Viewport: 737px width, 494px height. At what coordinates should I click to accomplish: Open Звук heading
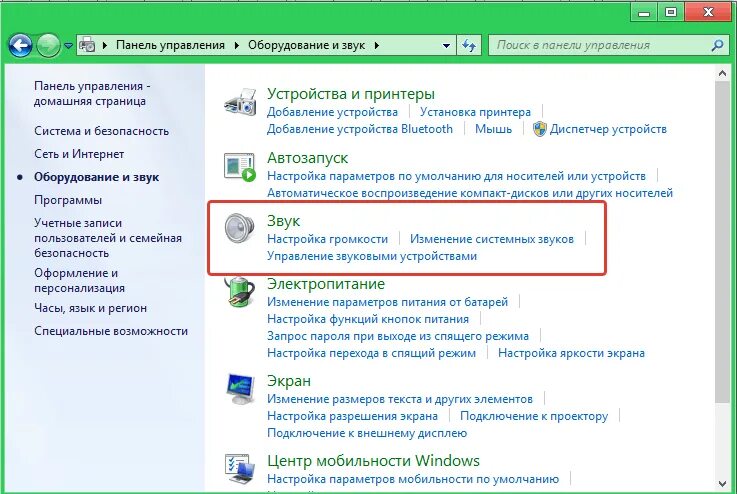(283, 221)
